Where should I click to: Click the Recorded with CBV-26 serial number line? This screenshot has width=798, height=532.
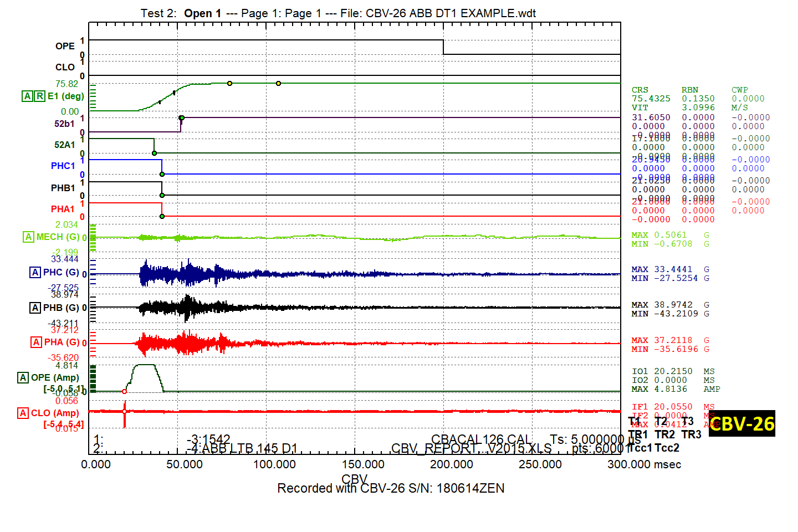point(391,488)
